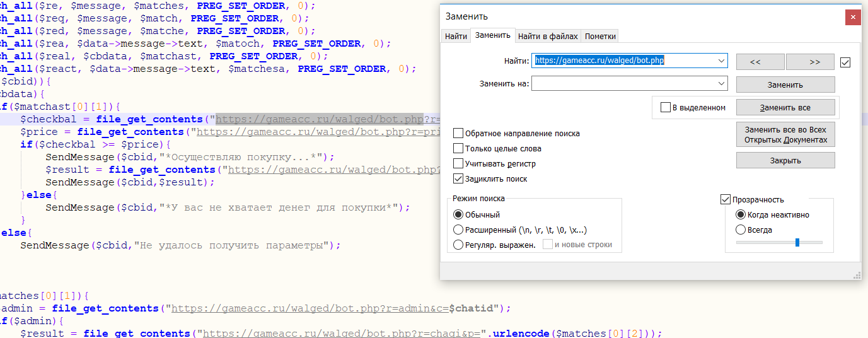Find next match with >> button
868x338 pixels.
[x=810, y=62]
